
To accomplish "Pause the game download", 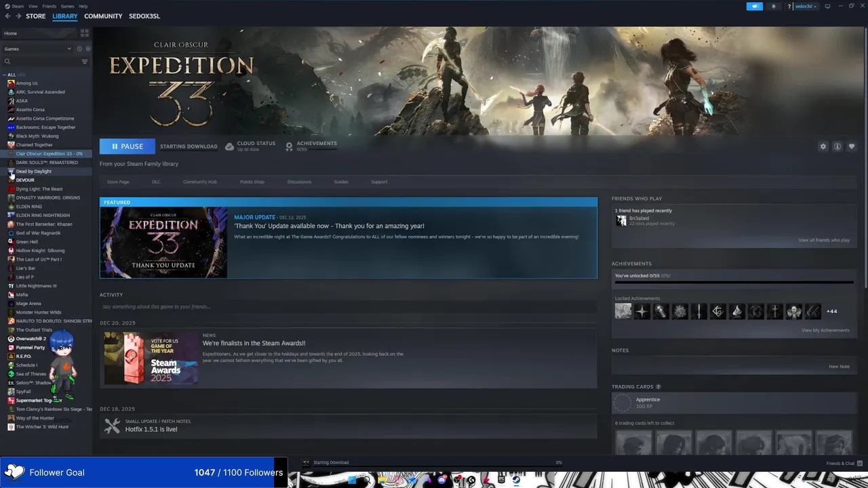I will tap(127, 146).
